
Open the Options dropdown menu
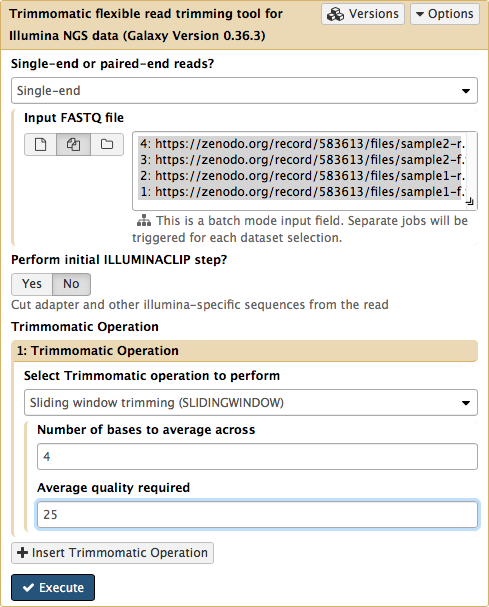[x=444, y=14]
